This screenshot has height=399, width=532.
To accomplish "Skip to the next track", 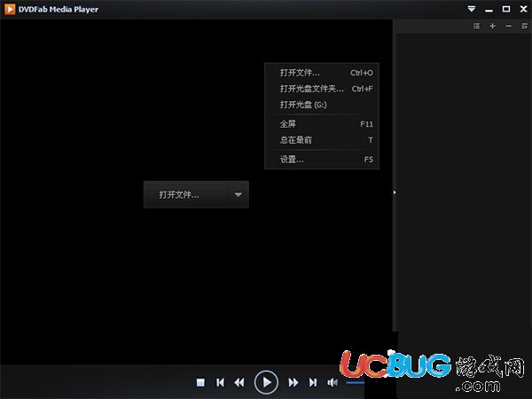I will 313,383.
